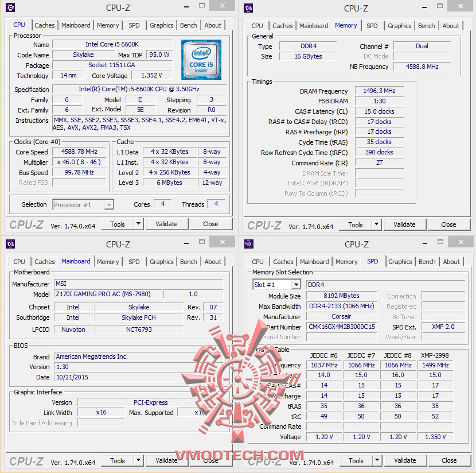This screenshot has width=476, height=473.
Task: Click the Close button in the CPU window
Action: pyautogui.click(x=210, y=224)
